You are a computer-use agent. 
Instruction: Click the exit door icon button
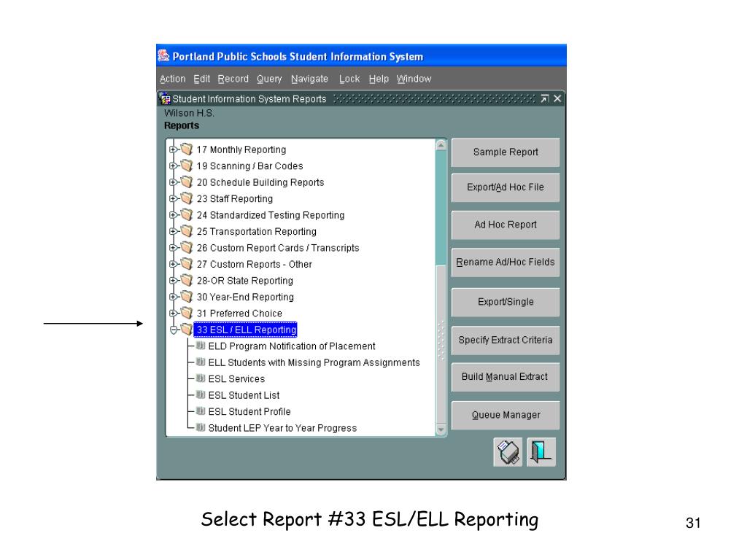[541, 452]
